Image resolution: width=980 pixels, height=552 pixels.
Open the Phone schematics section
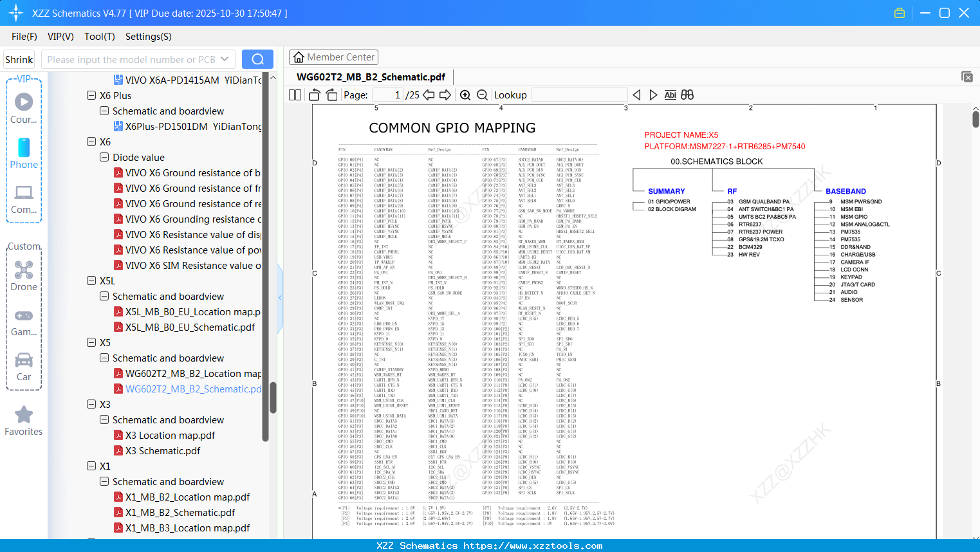click(x=23, y=153)
